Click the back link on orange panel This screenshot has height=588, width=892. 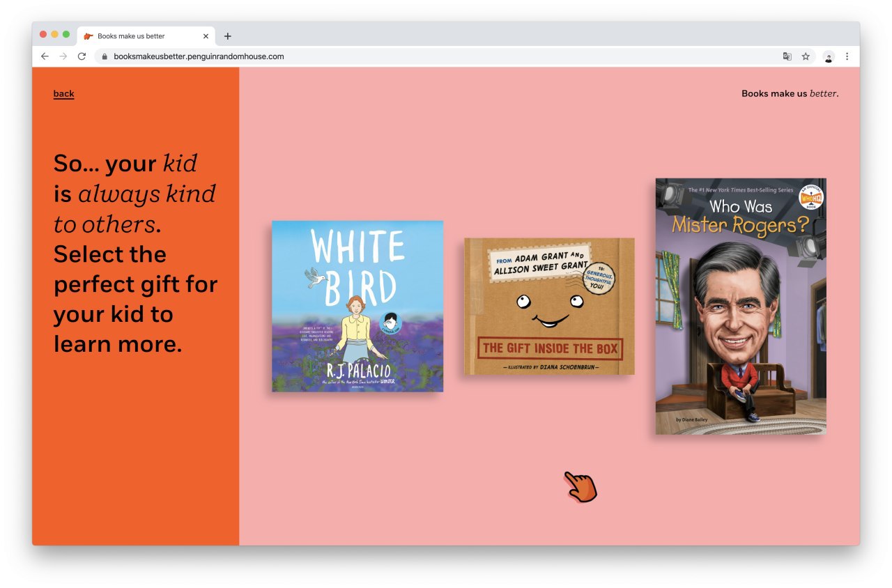pyautogui.click(x=63, y=94)
